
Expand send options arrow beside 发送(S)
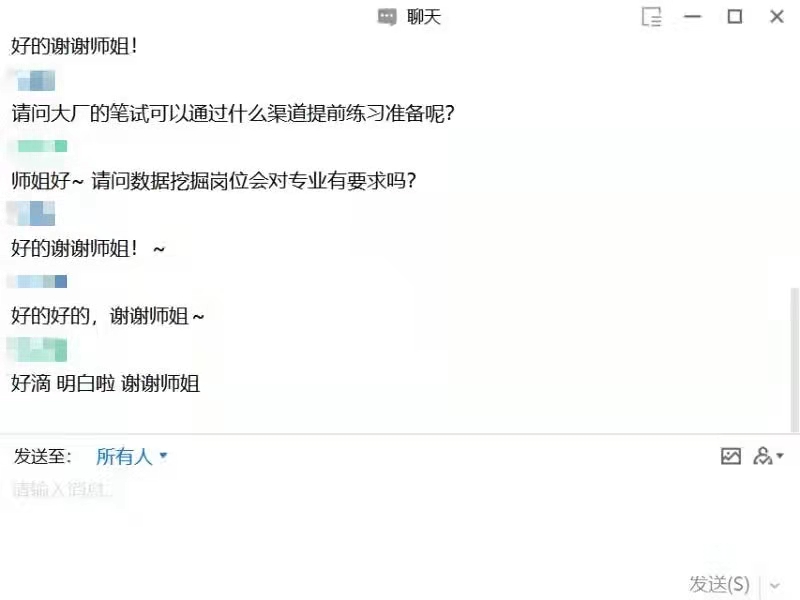click(776, 585)
